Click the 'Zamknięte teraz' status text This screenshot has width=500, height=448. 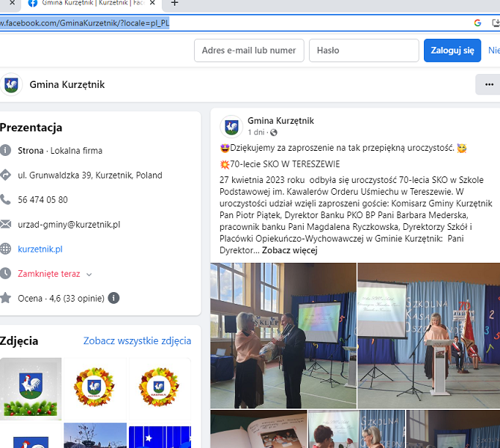point(49,274)
